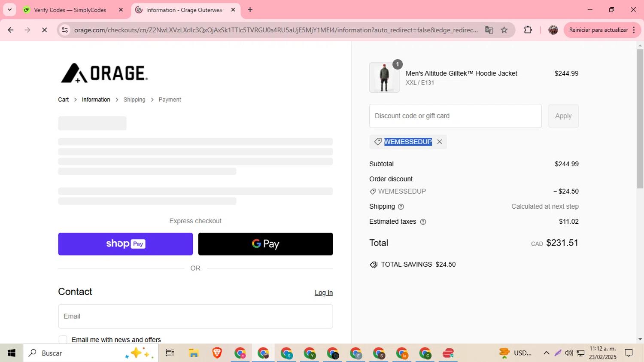This screenshot has height=362, width=644.
Task: Click the translate page icon
Action: click(x=489, y=30)
